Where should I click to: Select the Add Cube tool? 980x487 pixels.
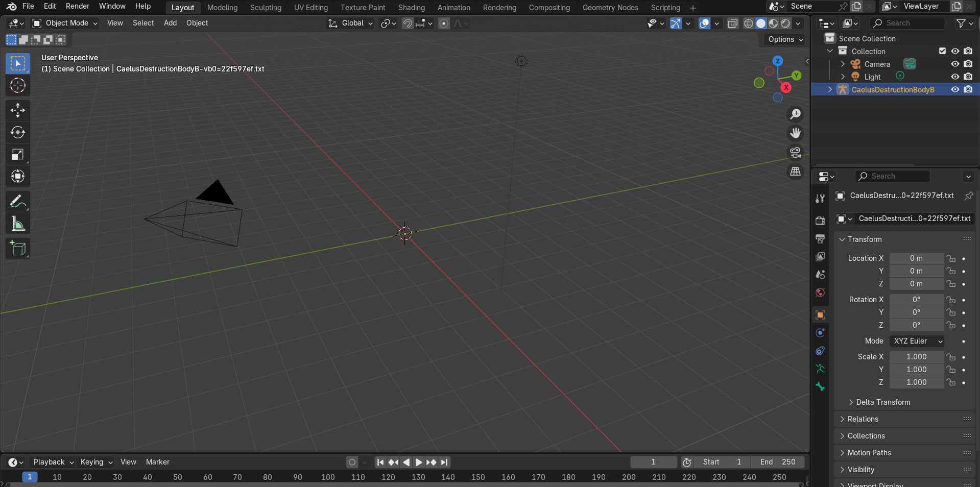[x=17, y=249]
